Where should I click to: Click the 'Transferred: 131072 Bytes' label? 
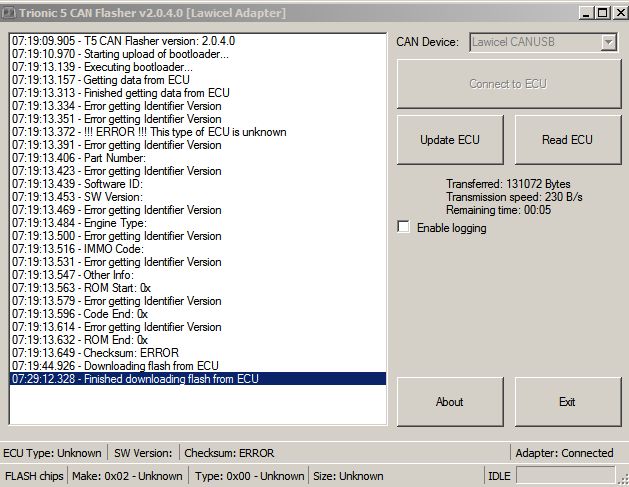click(508, 184)
